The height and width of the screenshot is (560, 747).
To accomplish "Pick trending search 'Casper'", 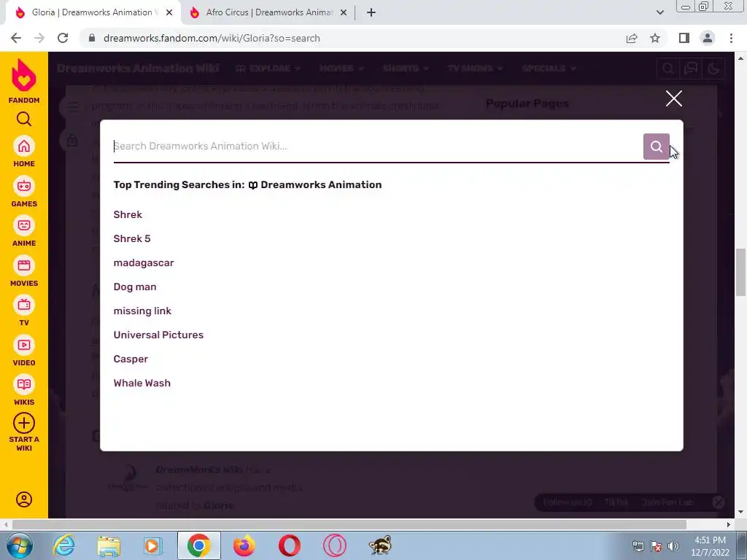I will 131,359.
